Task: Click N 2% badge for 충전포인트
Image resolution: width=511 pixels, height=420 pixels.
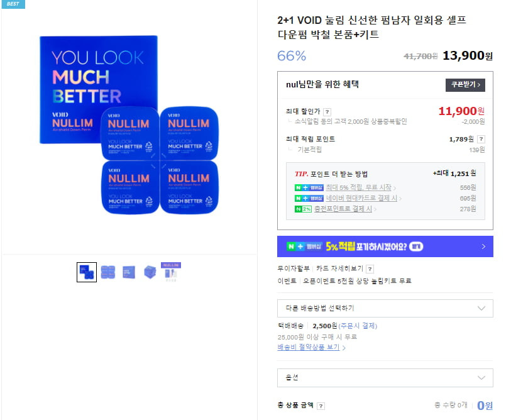Action: 303,209
